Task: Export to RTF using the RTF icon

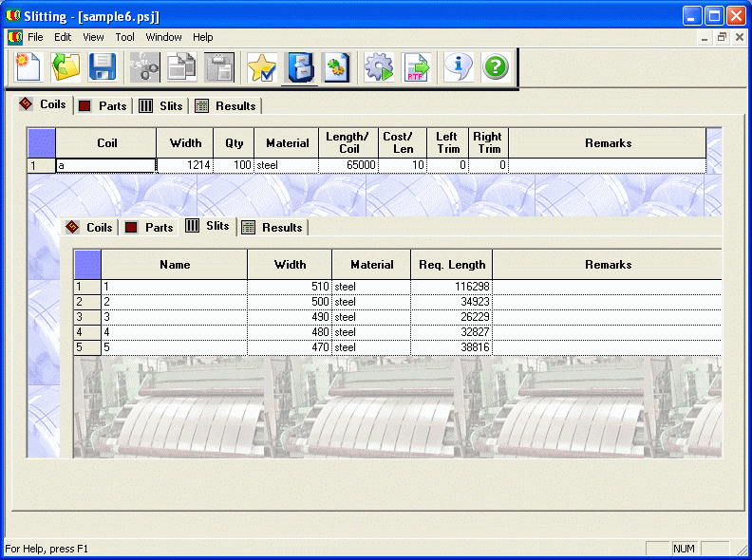Action: [x=417, y=67]
